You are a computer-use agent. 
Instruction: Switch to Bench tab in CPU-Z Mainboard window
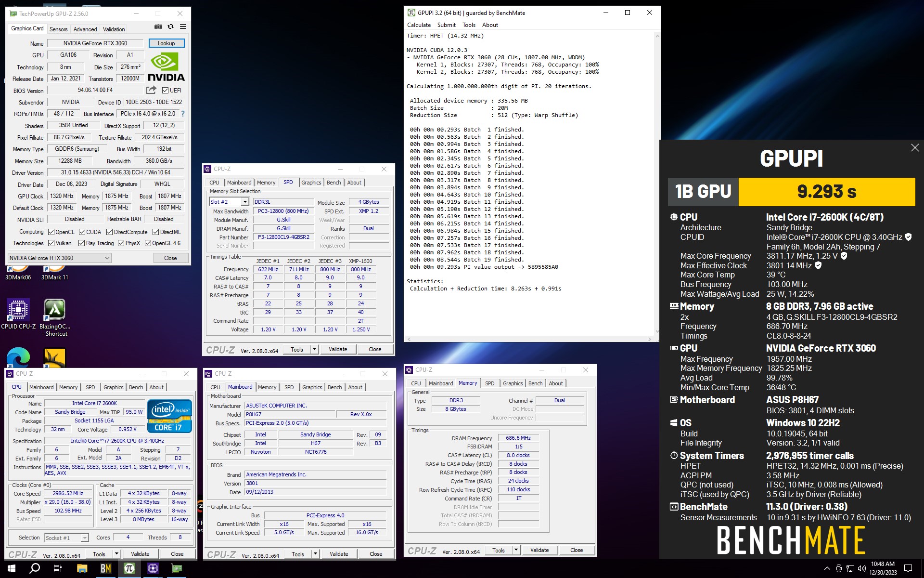click(334, 387)
